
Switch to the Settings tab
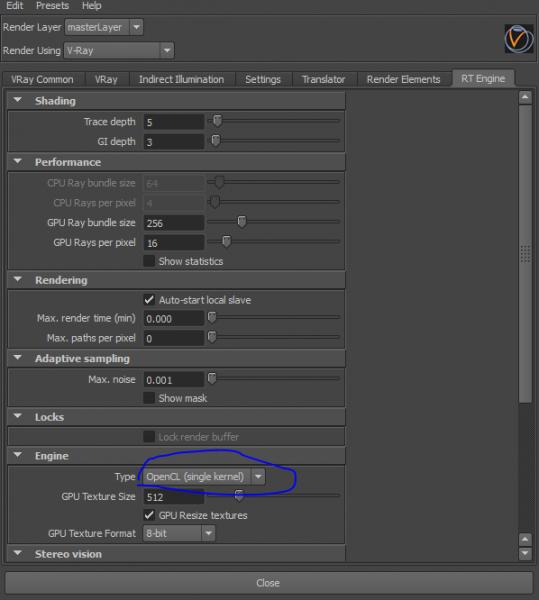263,80
